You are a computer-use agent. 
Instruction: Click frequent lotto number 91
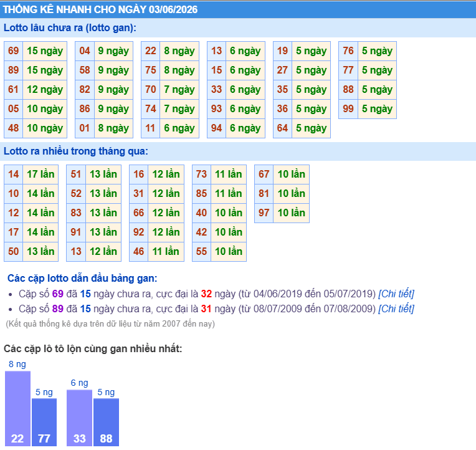76,232
